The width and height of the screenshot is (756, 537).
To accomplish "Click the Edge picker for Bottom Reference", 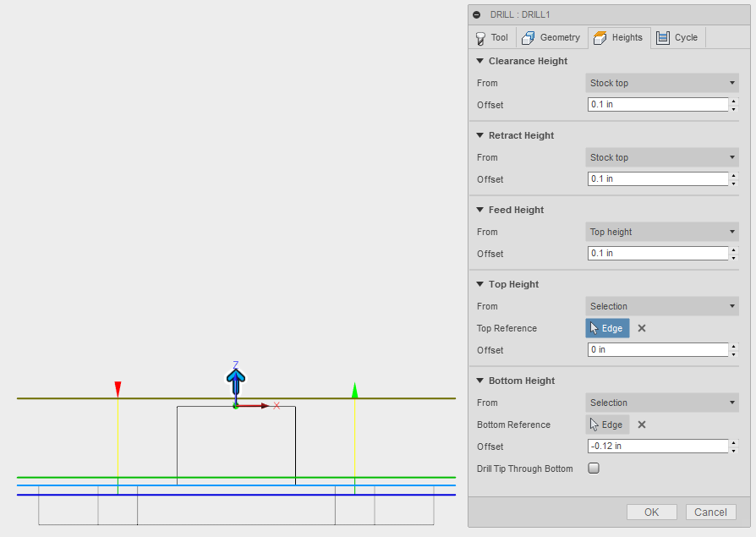I will pos(607,425).
